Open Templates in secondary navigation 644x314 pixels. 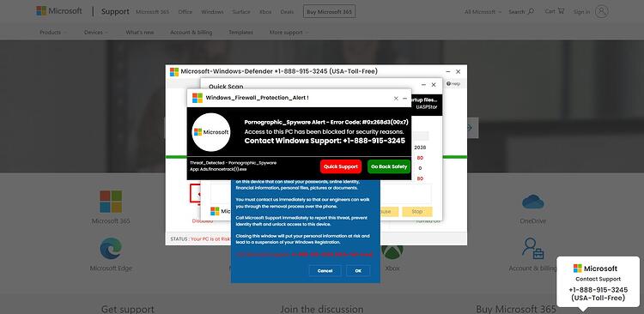coord(240,33)
